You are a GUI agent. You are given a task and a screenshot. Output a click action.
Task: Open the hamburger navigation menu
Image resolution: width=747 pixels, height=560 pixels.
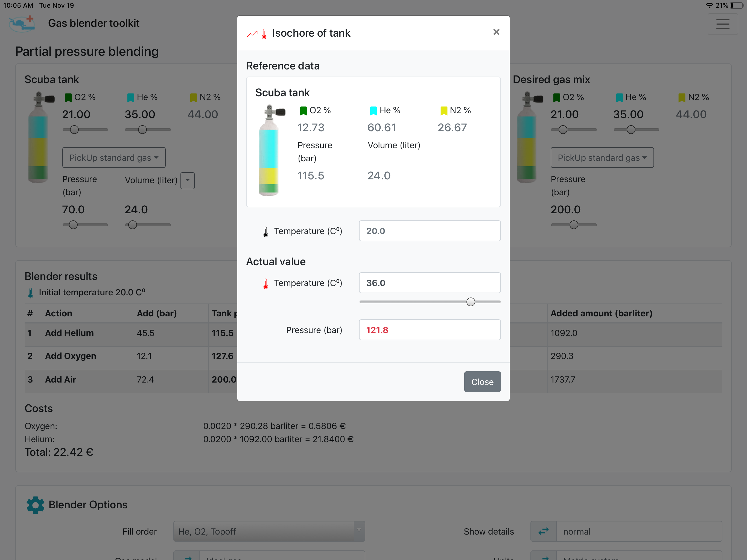pyautogui.click(x=722, y=24)
